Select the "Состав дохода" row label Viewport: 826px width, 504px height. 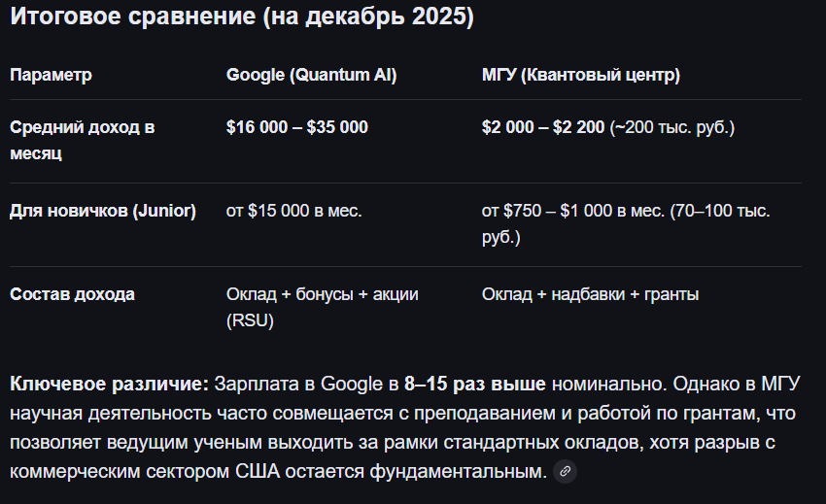pyautogui.click(x=72, y=294)
